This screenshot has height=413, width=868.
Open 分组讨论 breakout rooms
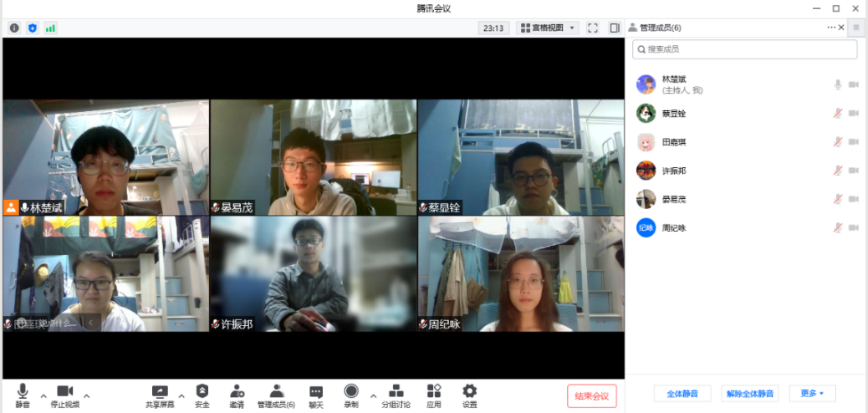396,395
